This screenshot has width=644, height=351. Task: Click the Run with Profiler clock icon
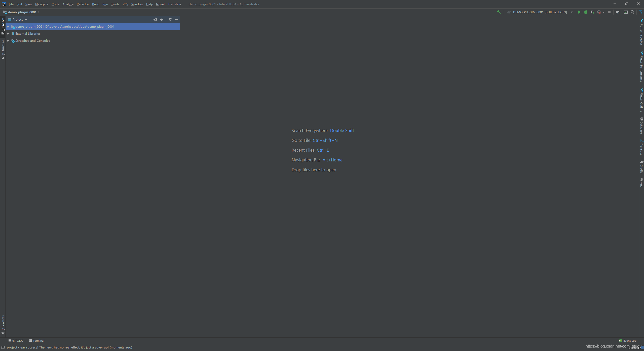tap(599, 12)
